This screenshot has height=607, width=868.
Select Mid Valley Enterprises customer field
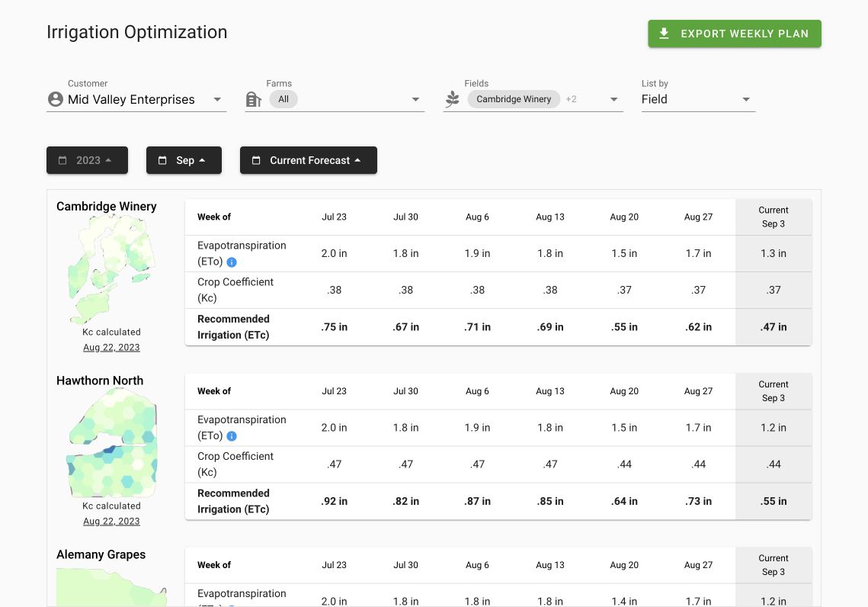tap(136, 99)
